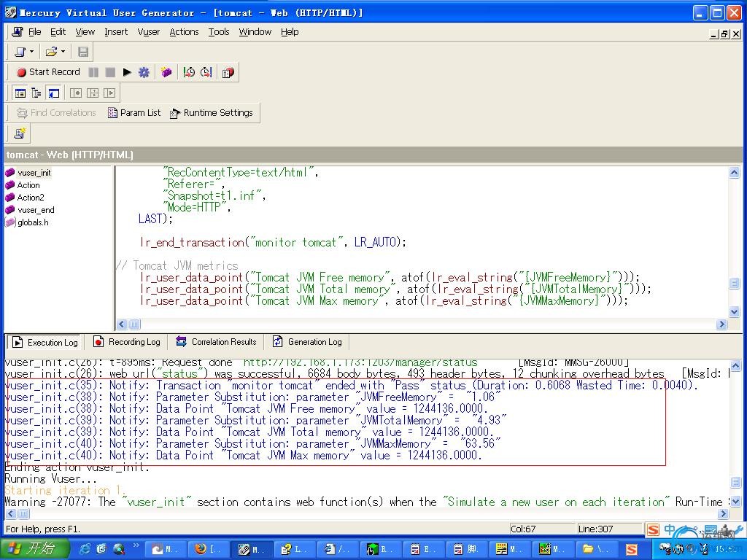Image resolution: width=747 pixels, height=560 pixels.
Task: Click the code editor scroll-up arrow
Action: (734, 172)
